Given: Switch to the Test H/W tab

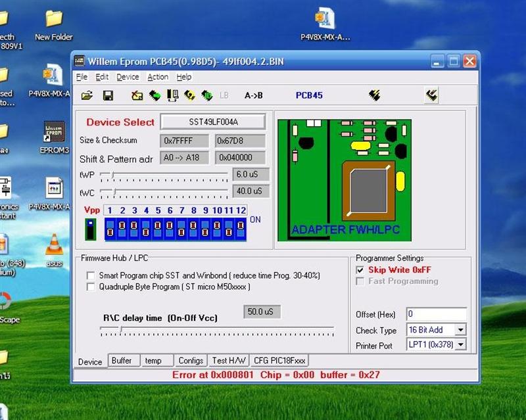Looking at the screenshot, I should coord(229,361).
